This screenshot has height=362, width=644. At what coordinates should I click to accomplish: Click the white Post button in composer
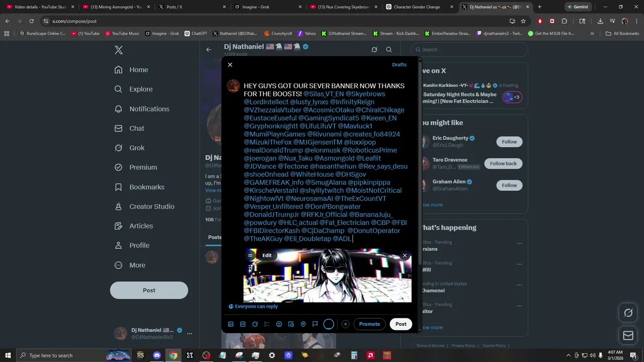pyautogui.click(x=401, y=324)
